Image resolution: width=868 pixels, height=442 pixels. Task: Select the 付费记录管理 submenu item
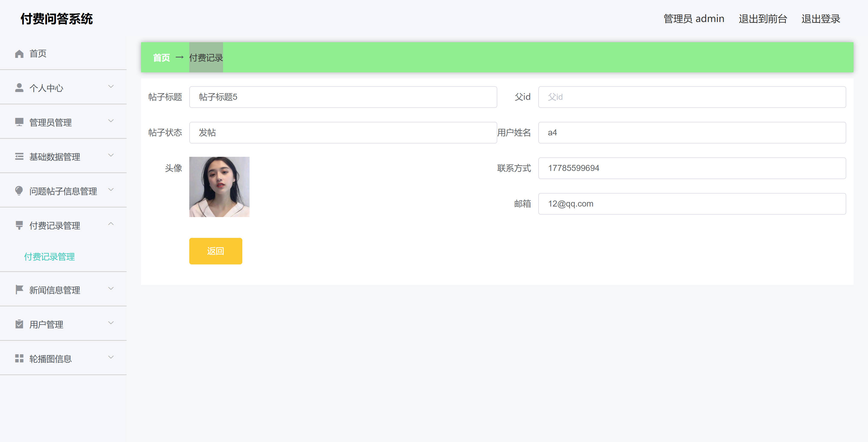(x=49, y=257)
